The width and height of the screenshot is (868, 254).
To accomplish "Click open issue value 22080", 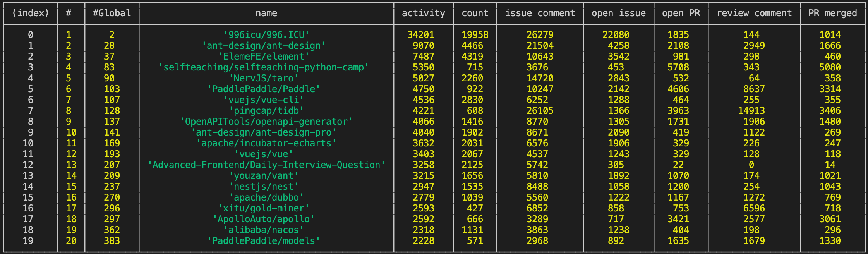I will (616, 35).
